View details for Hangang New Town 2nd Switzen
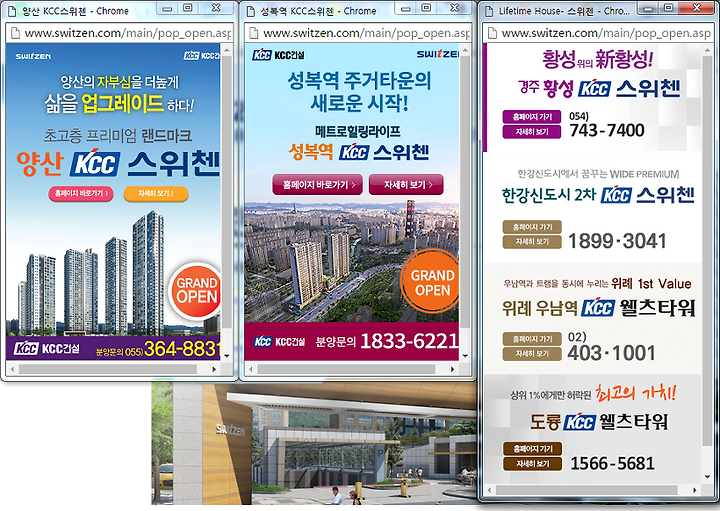Screen dimensions: 720x511 532,242
